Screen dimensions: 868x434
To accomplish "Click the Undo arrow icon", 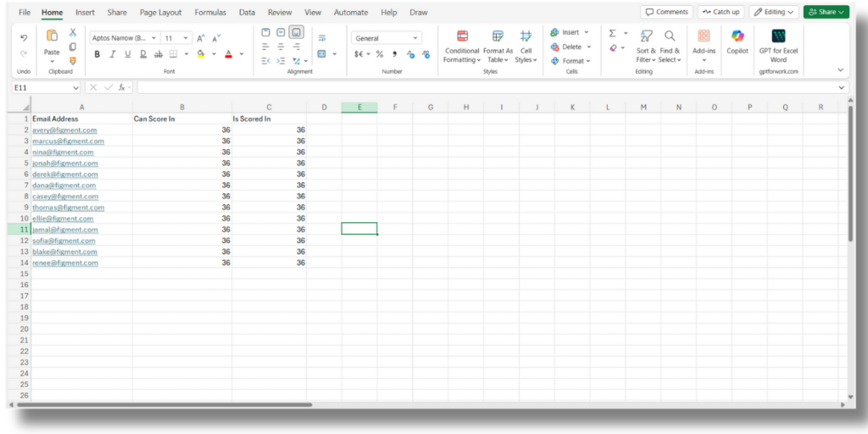I will point(24,38).
